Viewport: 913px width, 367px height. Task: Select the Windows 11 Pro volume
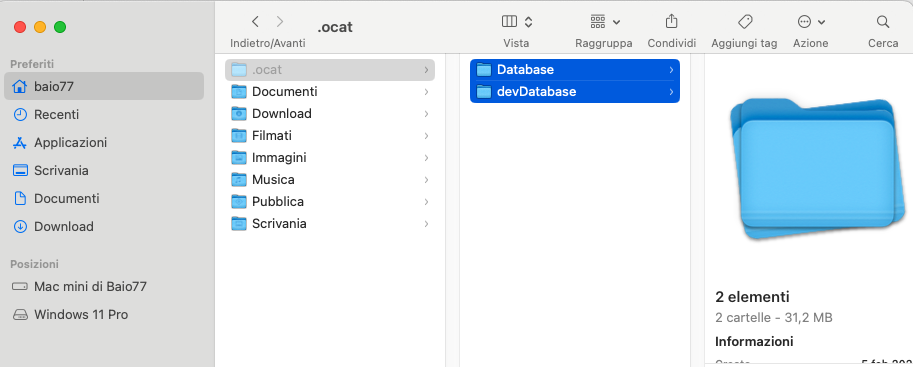click(x=104, y=314)
